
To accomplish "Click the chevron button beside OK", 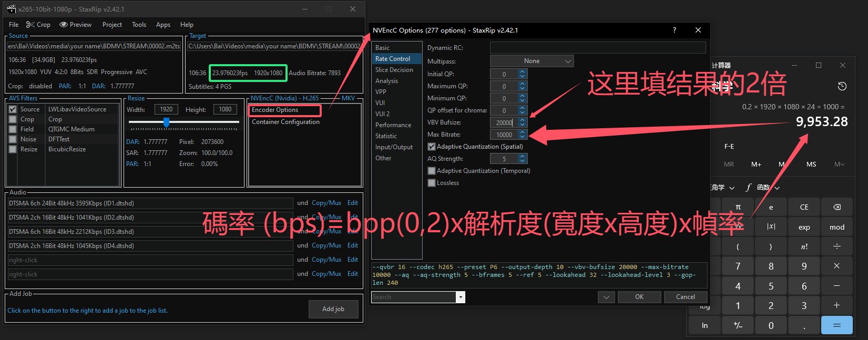I will click(x=606, y=297).
